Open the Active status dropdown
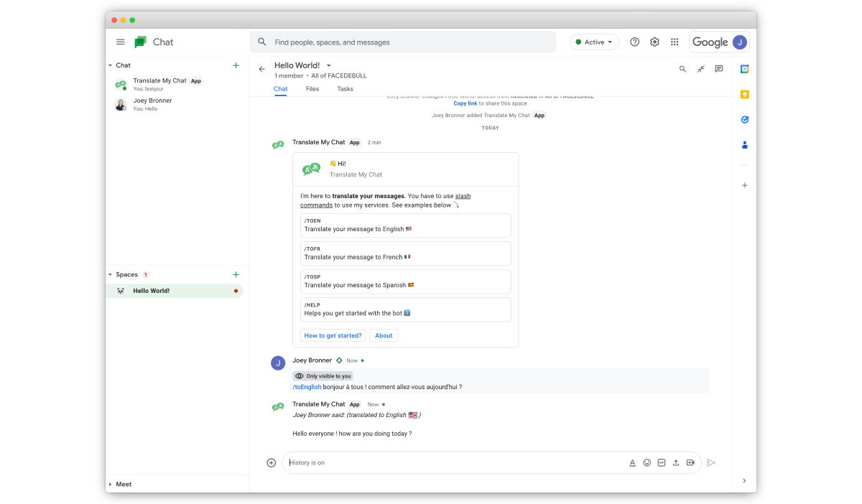Image resolution: width=862 pixels, height=504 pixels. [594, 42]
